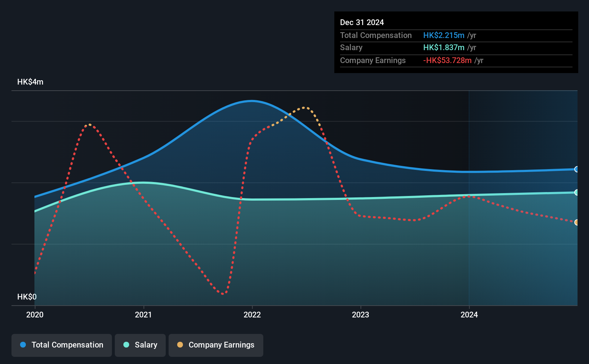Toggle the Company Earnings legend button
The height and width of the screenshot is (364, 589).
[x=216, y=345]
